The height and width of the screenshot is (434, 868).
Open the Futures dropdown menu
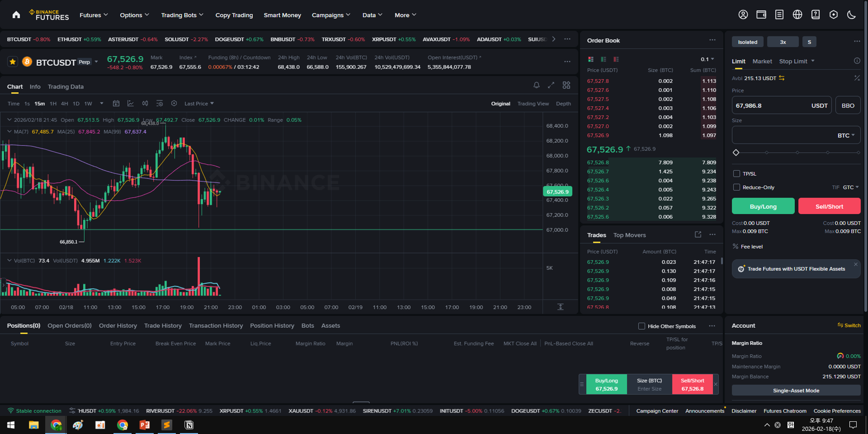(x=94, y=15)
